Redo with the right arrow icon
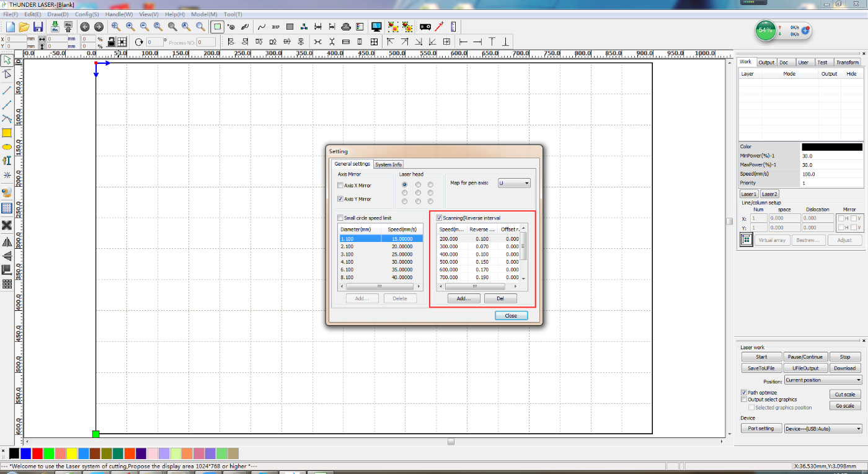The height and width of the screenshot is (474, 868). [99, 27]
